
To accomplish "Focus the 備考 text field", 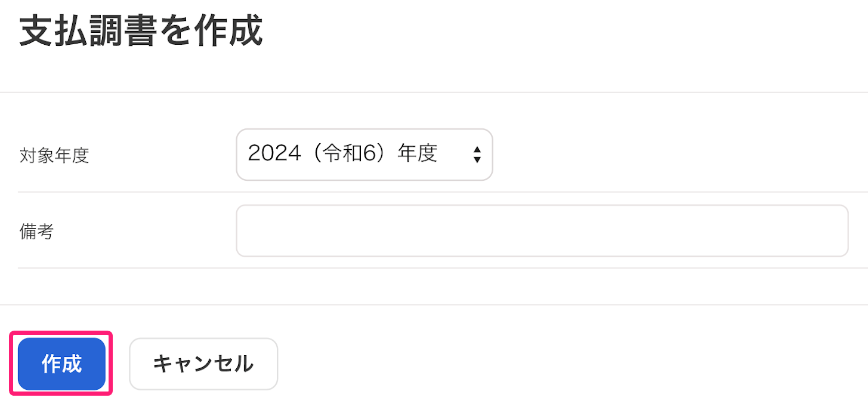I will coord(542,231).
